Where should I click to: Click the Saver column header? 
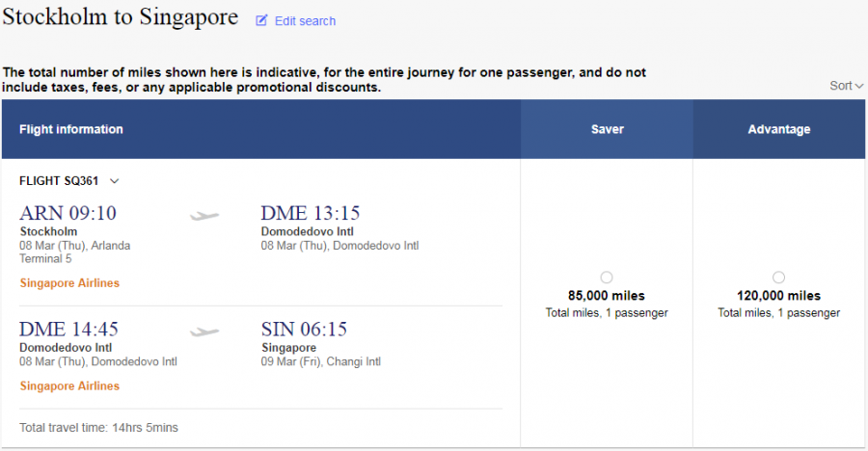click(x=607, y=129)
